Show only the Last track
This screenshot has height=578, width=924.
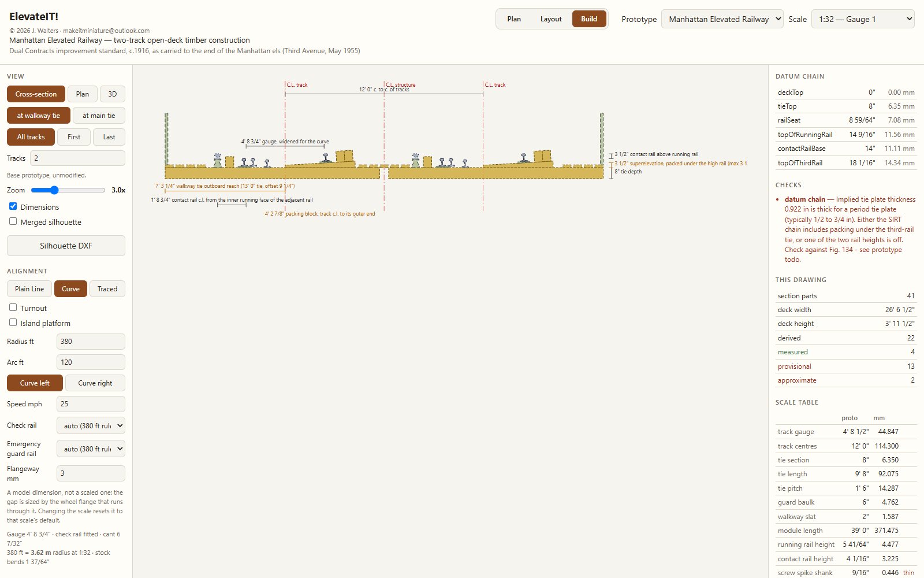tap(109, 137)
